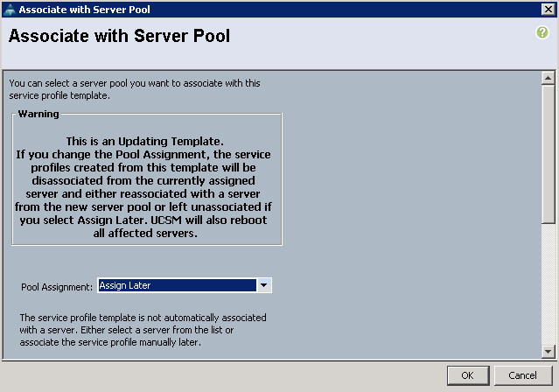Click the scrollbar down arrow

click(x=548, y=352)
